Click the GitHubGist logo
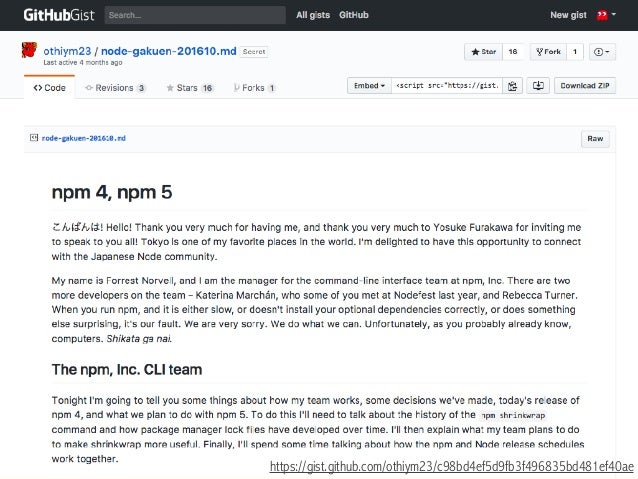This screenshot has width=638, height=479. pos(59,15)
